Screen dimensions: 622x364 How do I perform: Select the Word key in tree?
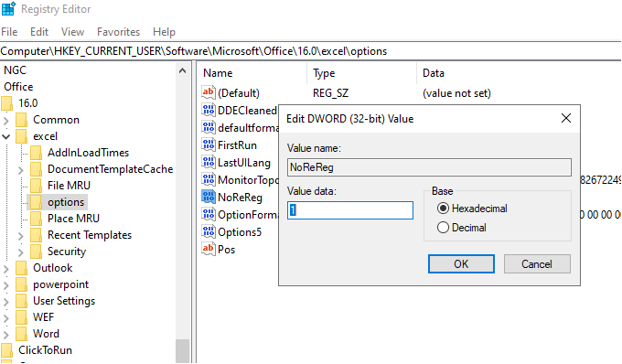(x=46, y=334)
